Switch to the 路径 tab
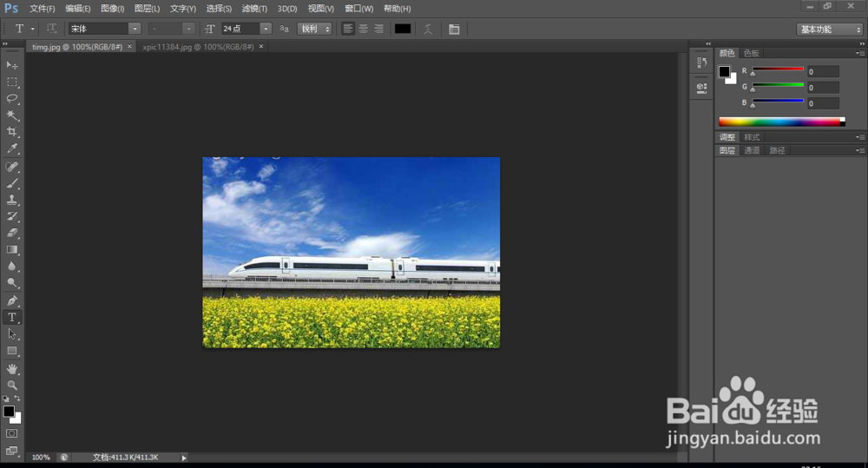 click(777, 150)
